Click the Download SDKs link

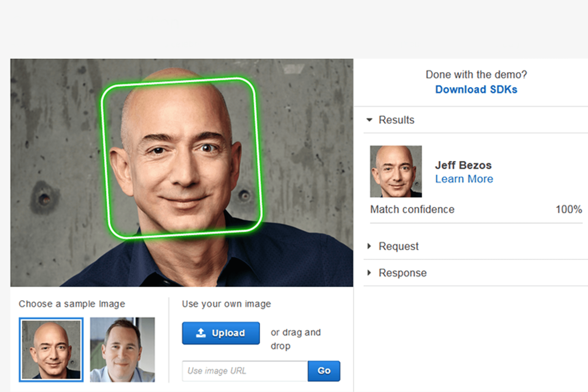(x=476, y=90)
